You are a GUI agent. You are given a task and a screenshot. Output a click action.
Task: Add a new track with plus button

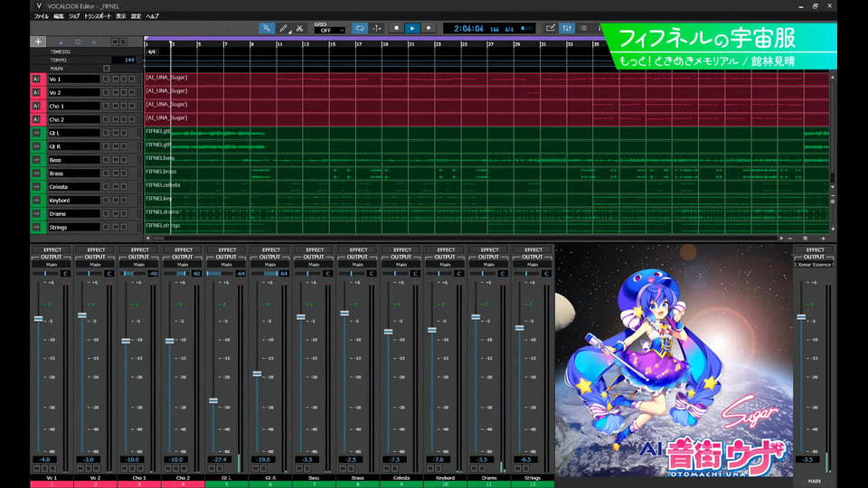pos(38,42)
